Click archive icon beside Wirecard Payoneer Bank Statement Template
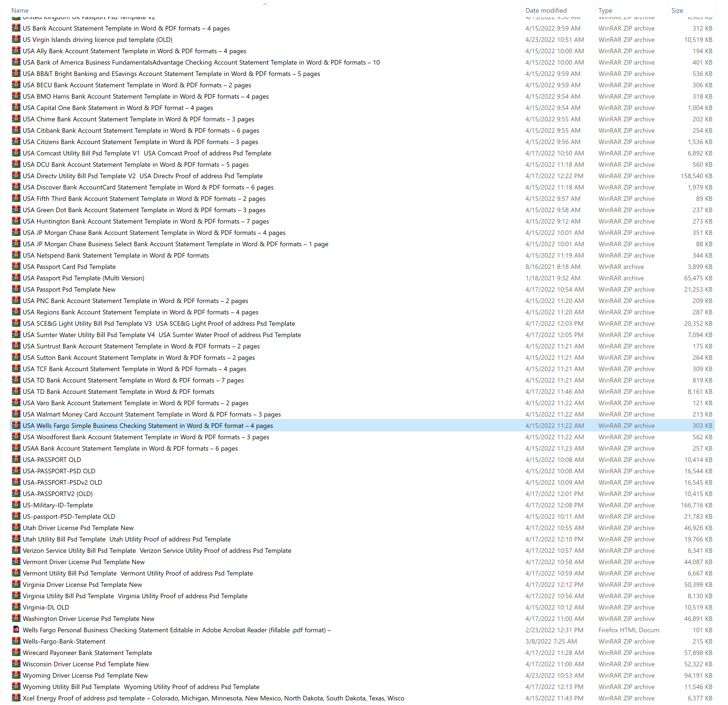The image size is (728, 705). [x=16, y=653]
